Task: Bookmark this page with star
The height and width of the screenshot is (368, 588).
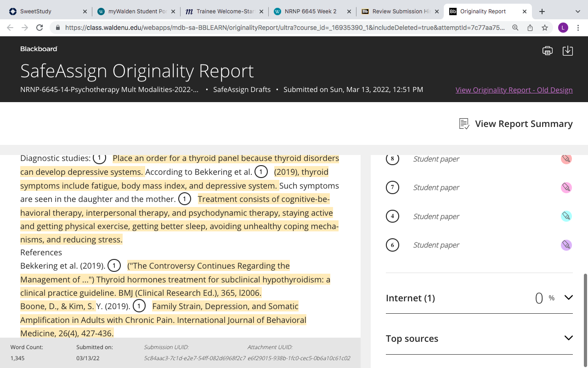Action: [545, 28]
